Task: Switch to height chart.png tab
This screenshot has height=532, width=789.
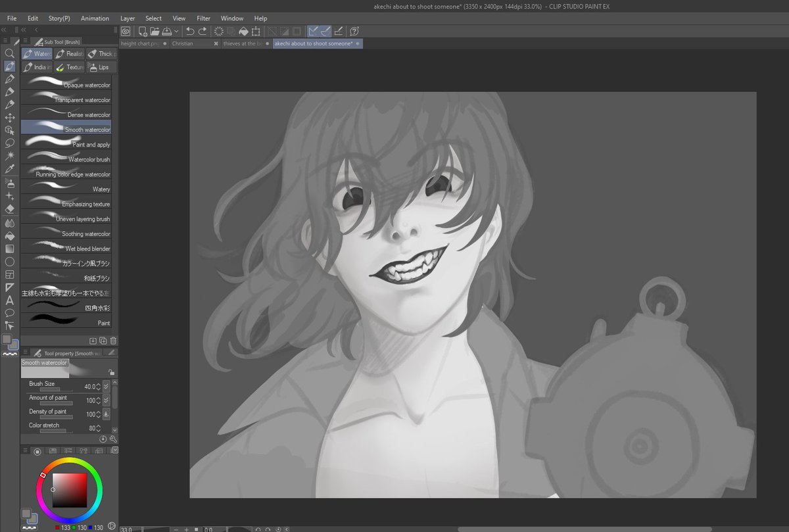Action: tap(144, 43)
